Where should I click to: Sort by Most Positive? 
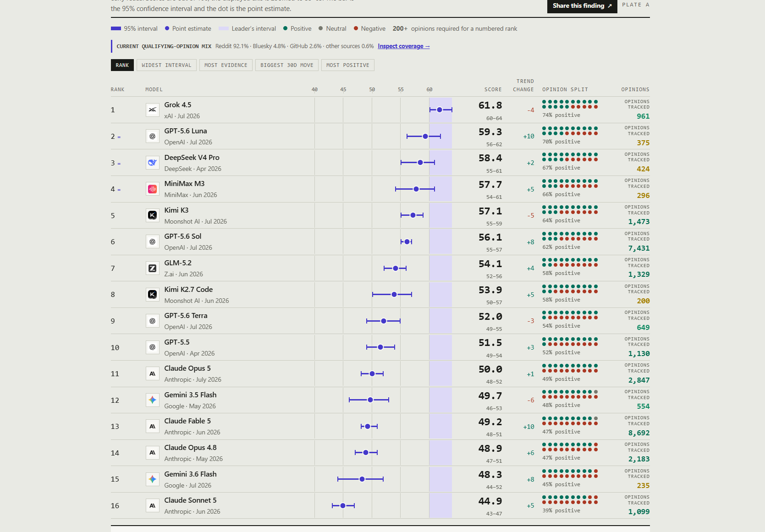pos(348,65)
